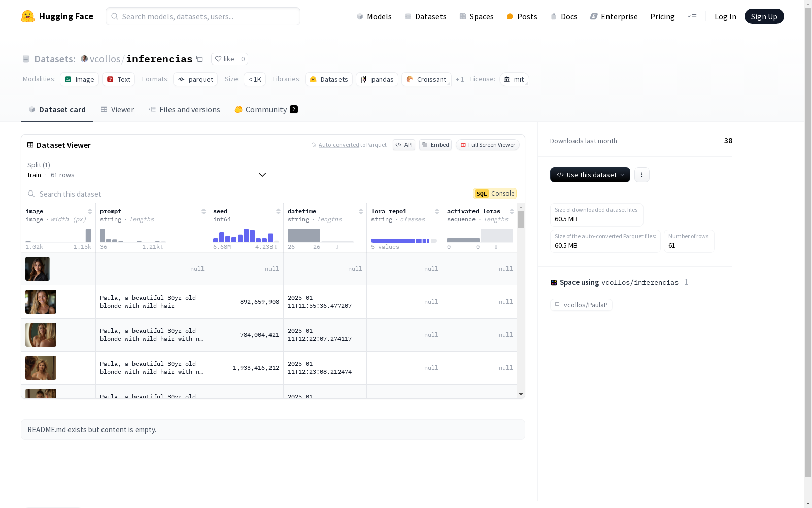
Task: Filter by the Image modality tag
Action: coord(80,79)
